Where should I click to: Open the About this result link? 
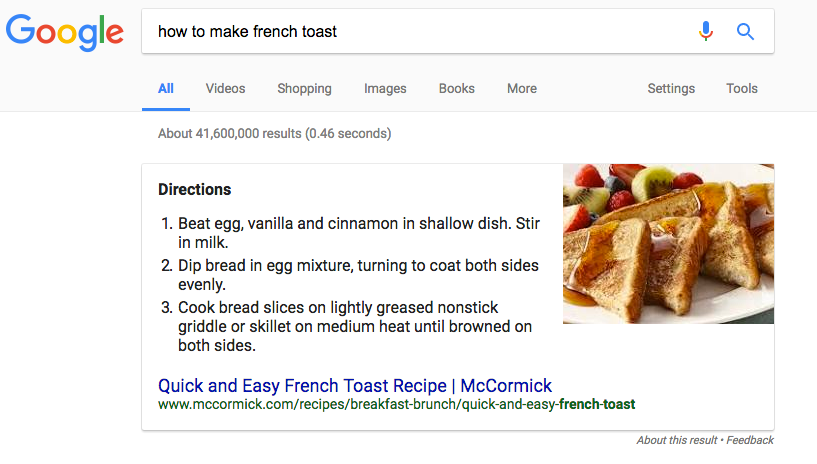[x=678, y=440]
